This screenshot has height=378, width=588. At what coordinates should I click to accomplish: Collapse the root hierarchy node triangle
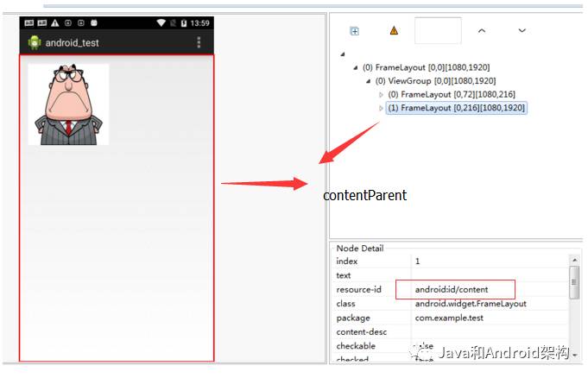(343, 54)
